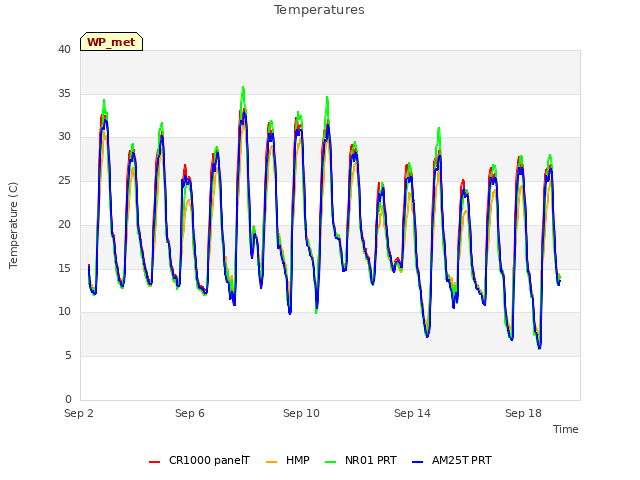The width and height of the screenshot is (640, 480).
Task: Click the blue AM25T PRT color swatch
Action: 418,462
